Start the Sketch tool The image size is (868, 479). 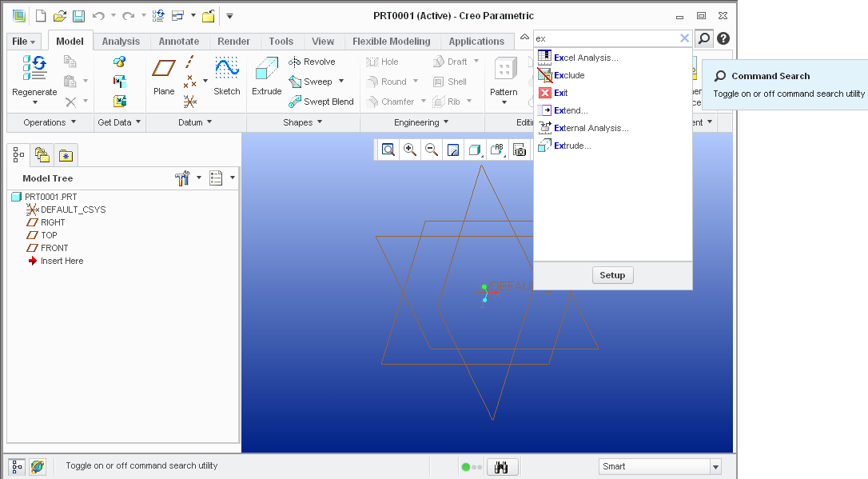point(227,76)
